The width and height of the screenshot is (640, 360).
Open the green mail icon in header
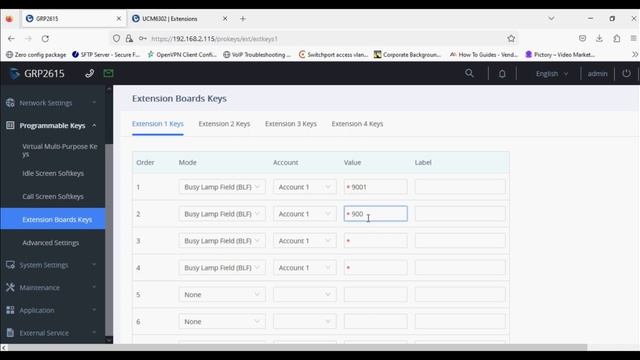(108, 73)
